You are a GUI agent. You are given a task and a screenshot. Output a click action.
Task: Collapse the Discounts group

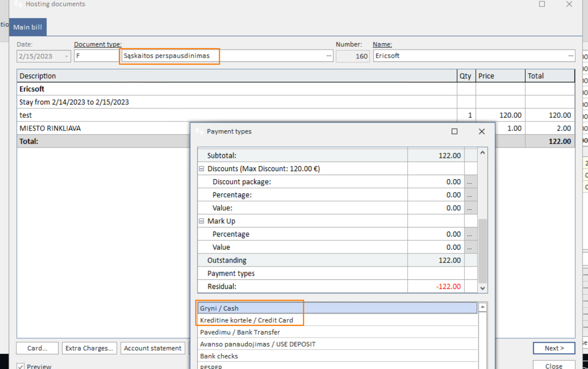click(201, 169)
